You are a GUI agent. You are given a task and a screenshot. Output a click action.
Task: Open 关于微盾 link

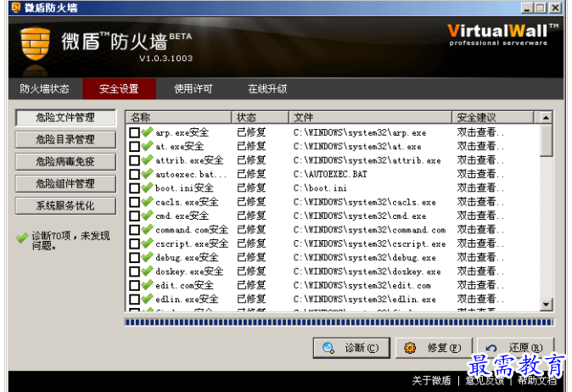pyautogui.click(x=432, y=381)
